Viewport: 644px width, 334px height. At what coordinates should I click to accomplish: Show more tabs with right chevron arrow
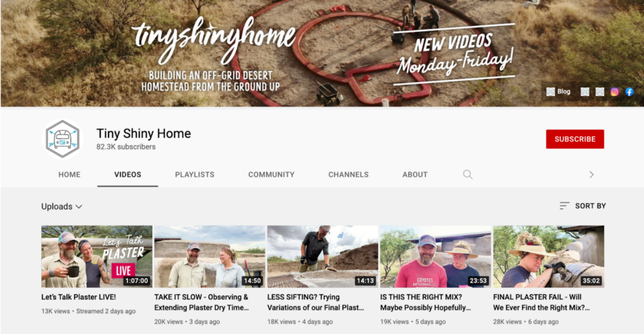click(591, 174)
